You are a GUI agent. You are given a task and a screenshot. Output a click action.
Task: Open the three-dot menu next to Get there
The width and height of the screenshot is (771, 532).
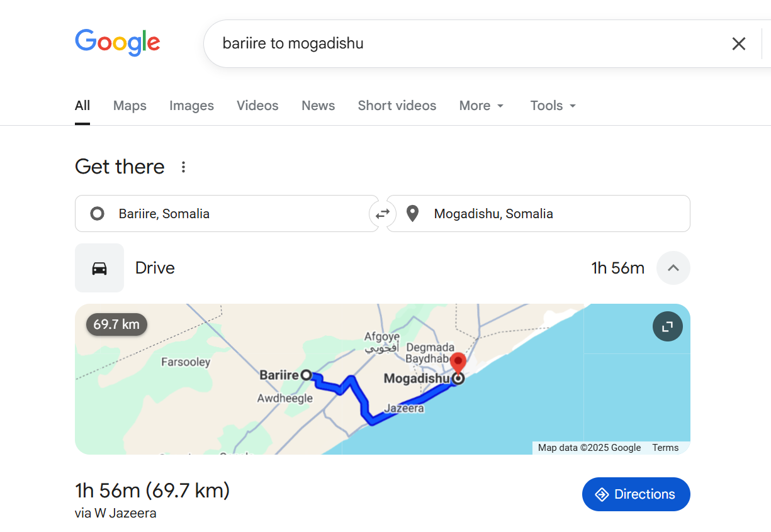pos(183,167)
